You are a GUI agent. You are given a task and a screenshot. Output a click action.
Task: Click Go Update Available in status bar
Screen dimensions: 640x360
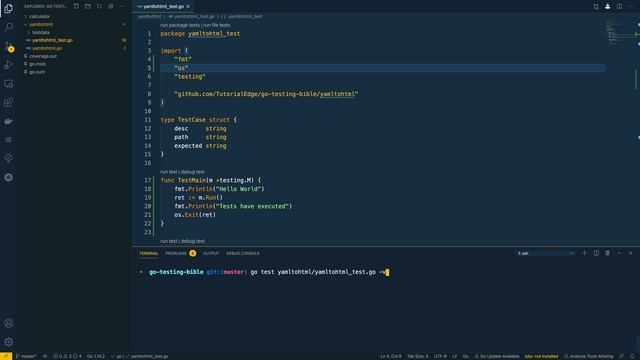pyautogui.click(x=497, y=356)
